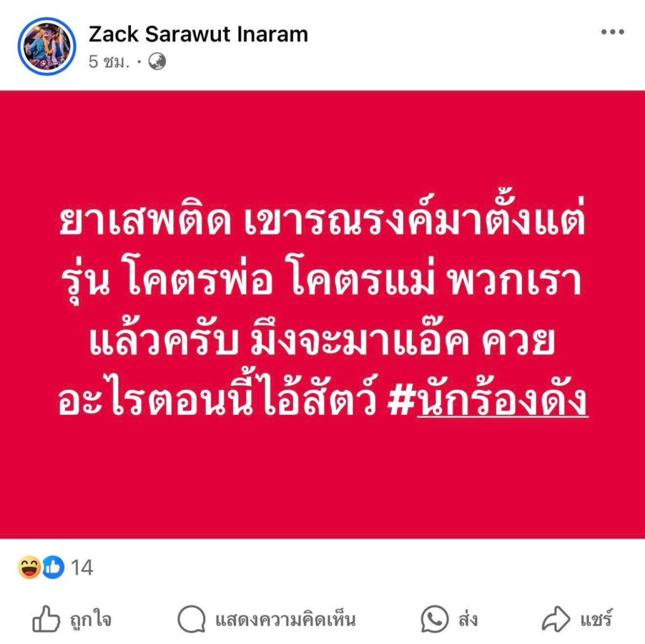Click the share arrow icon
645x644 pixels.
click(556, 619)
